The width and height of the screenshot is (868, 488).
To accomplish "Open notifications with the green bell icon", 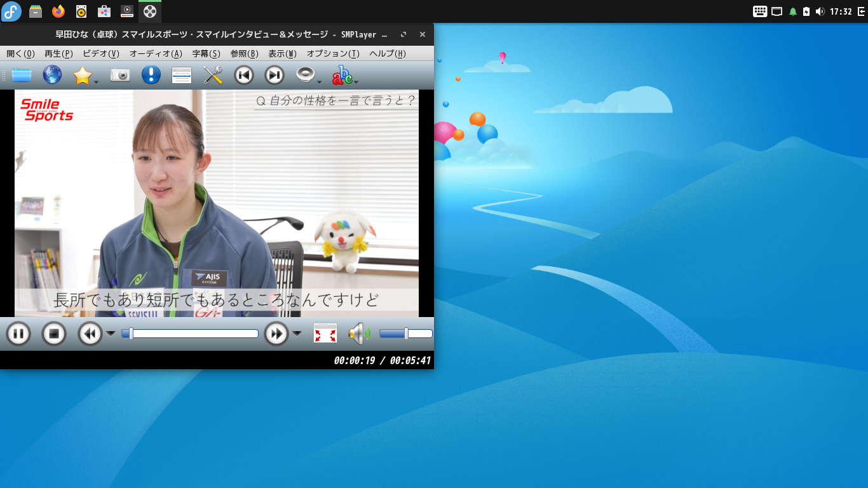I will pos(792,11).
